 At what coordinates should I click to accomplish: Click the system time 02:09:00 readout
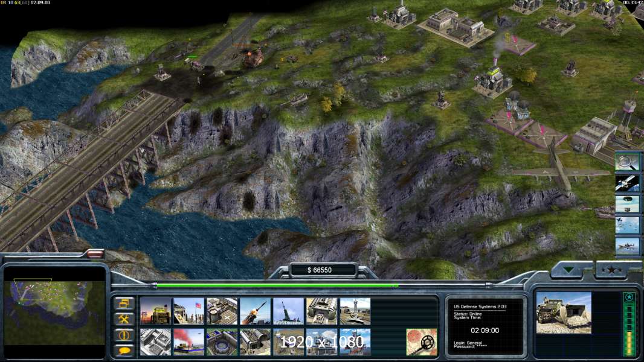(485, 330)
